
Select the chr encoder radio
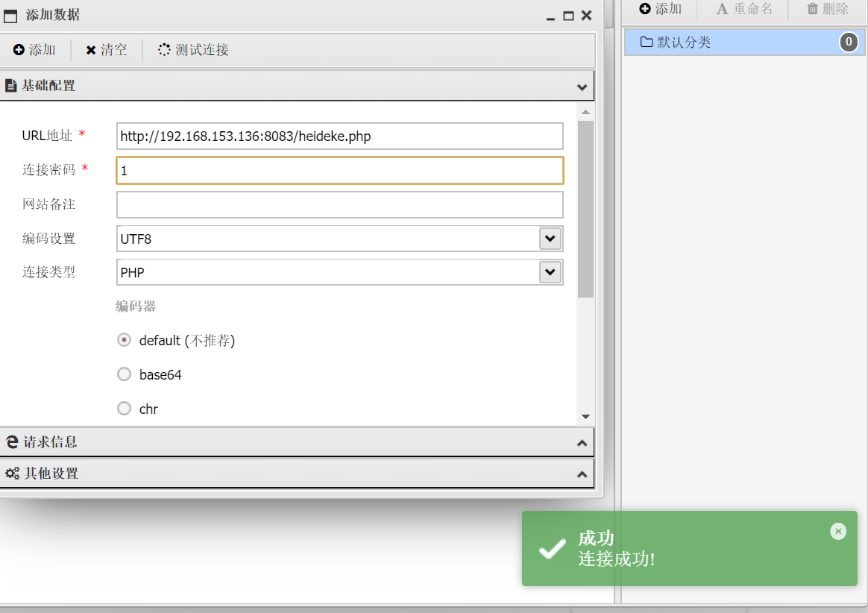[124, 409]
